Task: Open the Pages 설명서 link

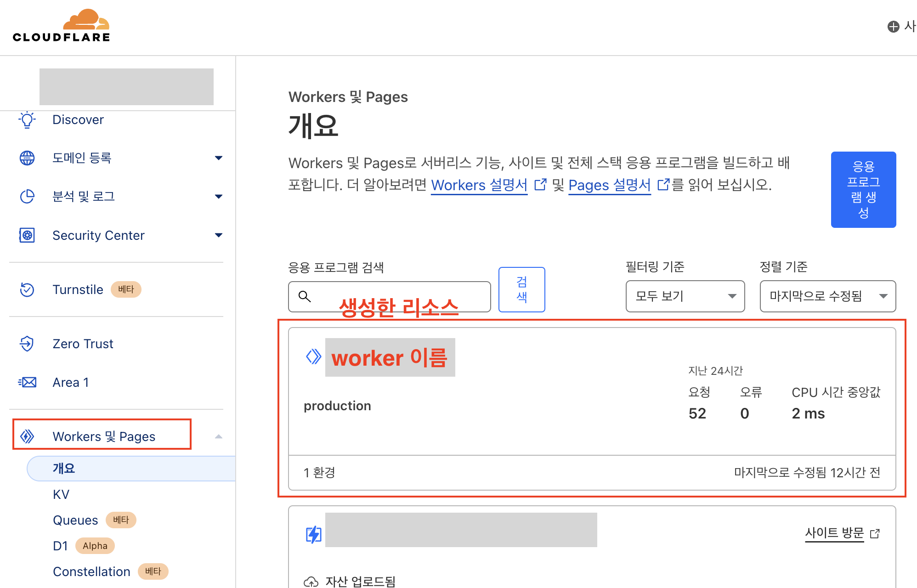Action: (610, 185)
